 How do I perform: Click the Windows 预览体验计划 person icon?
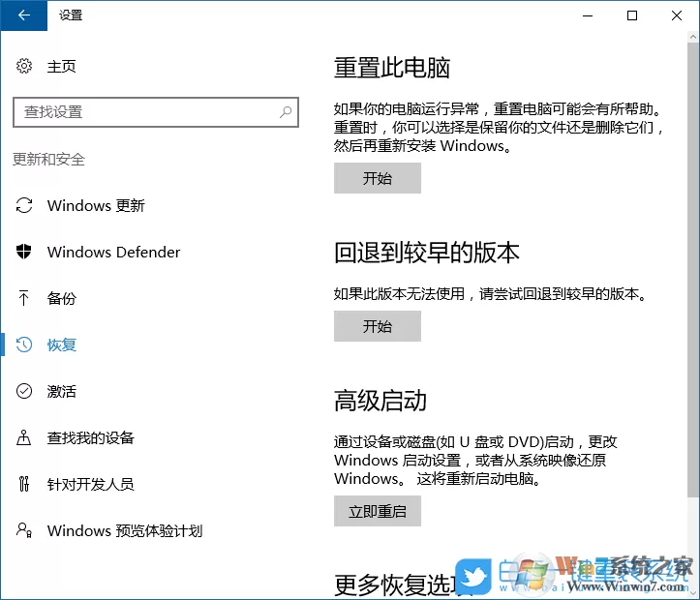(x=24, y=530)
